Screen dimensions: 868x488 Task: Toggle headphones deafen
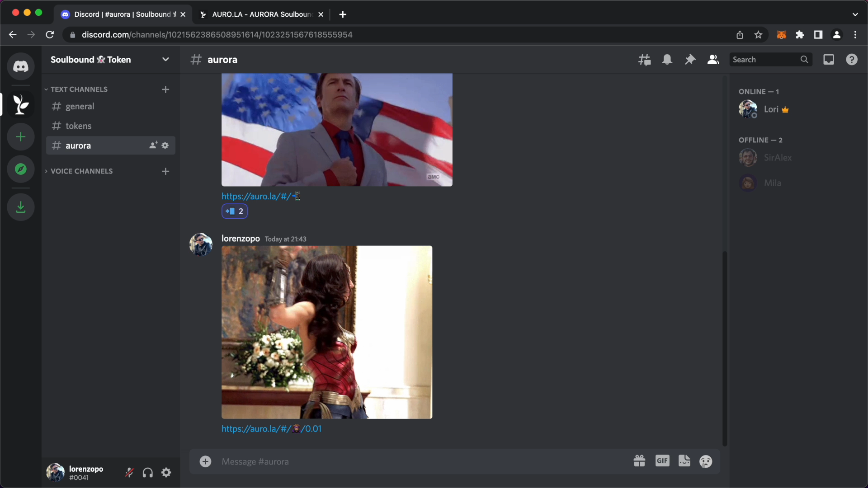[x=148, y=473]
